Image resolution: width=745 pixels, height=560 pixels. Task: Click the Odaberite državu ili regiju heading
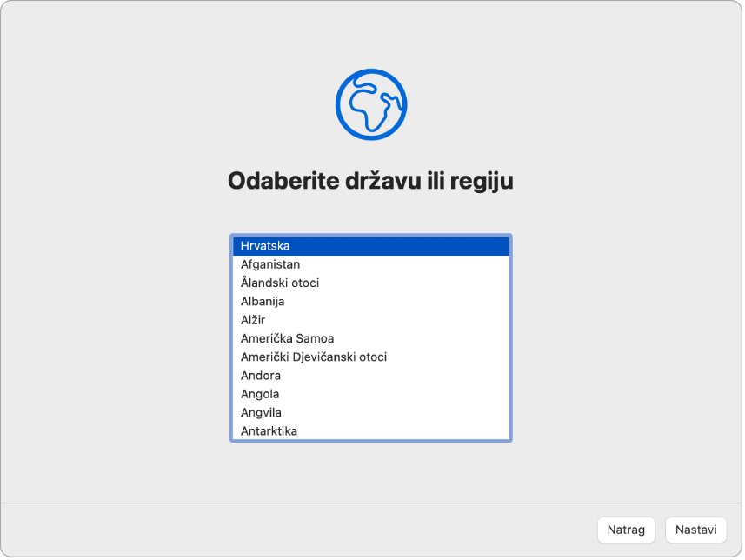372,180
